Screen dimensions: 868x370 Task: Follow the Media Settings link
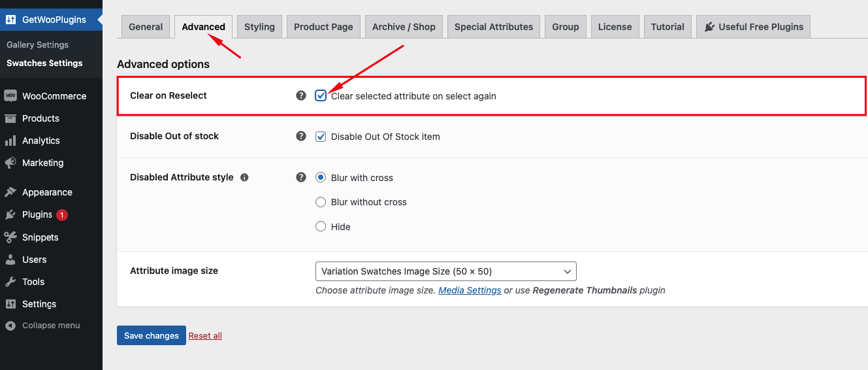[470, 290]
